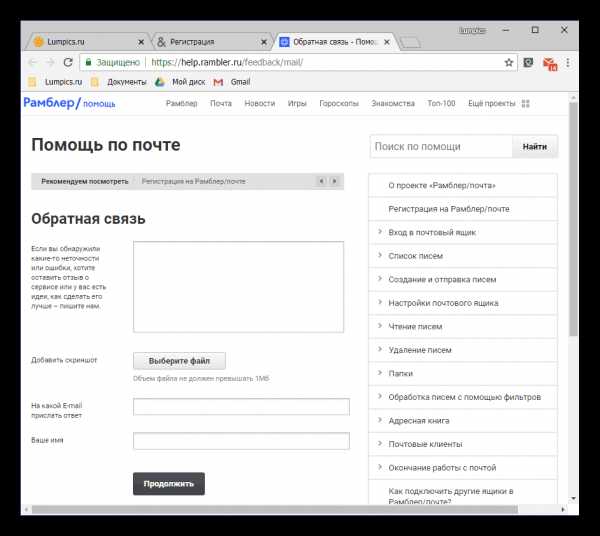Expand Список писем section

pos(463,256)
